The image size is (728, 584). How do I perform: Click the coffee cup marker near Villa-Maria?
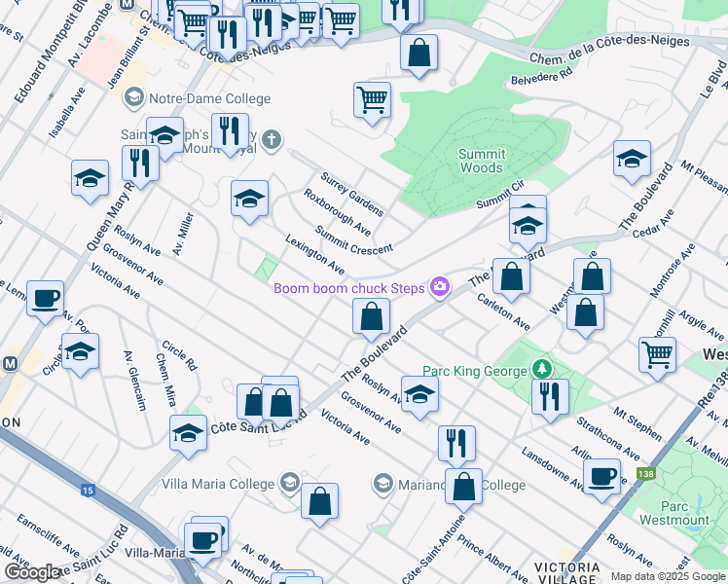pos(203,538)
